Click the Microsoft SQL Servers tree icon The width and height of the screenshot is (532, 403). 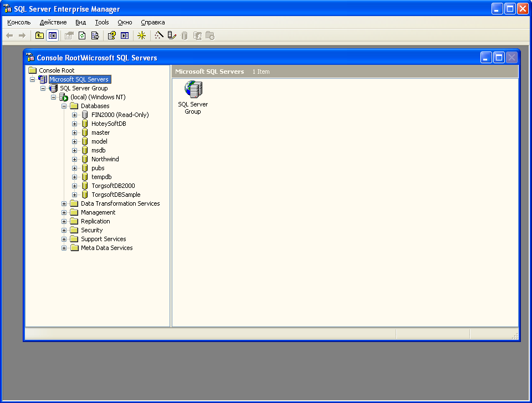tap(43, 79)
